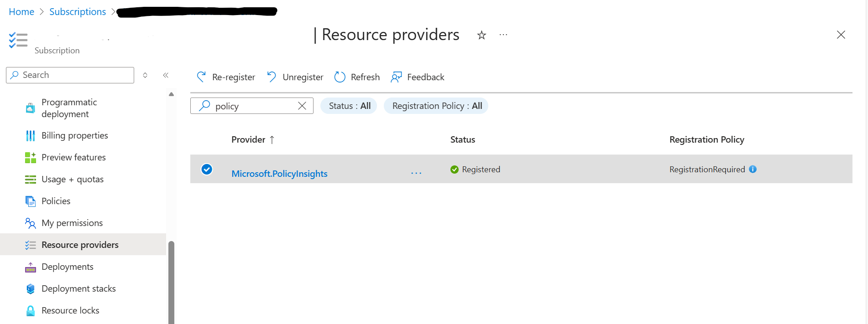This screenshot has height=324, width=868.
Task: Open the Microsoft.PolicyInsights row ellipsis menu
Action: click(416, 173)
